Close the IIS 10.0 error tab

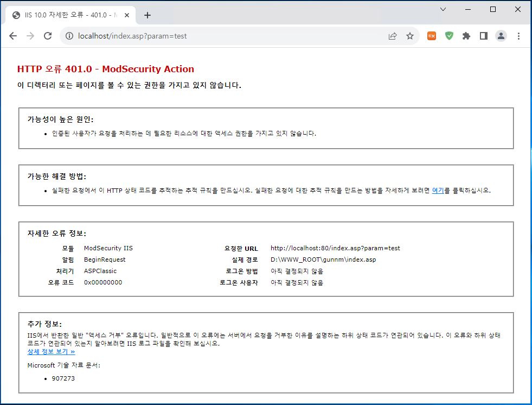127,15
